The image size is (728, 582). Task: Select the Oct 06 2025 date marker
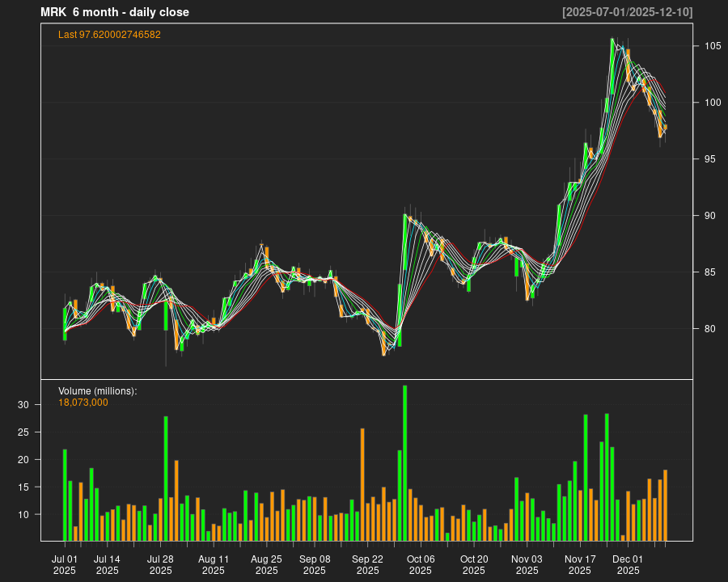(421, 564)
